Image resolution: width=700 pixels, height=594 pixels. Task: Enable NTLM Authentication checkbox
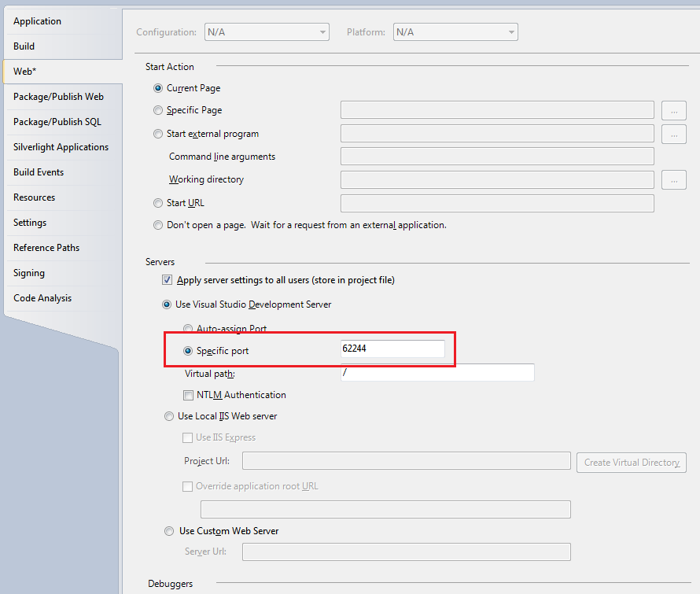coord(189,396)
